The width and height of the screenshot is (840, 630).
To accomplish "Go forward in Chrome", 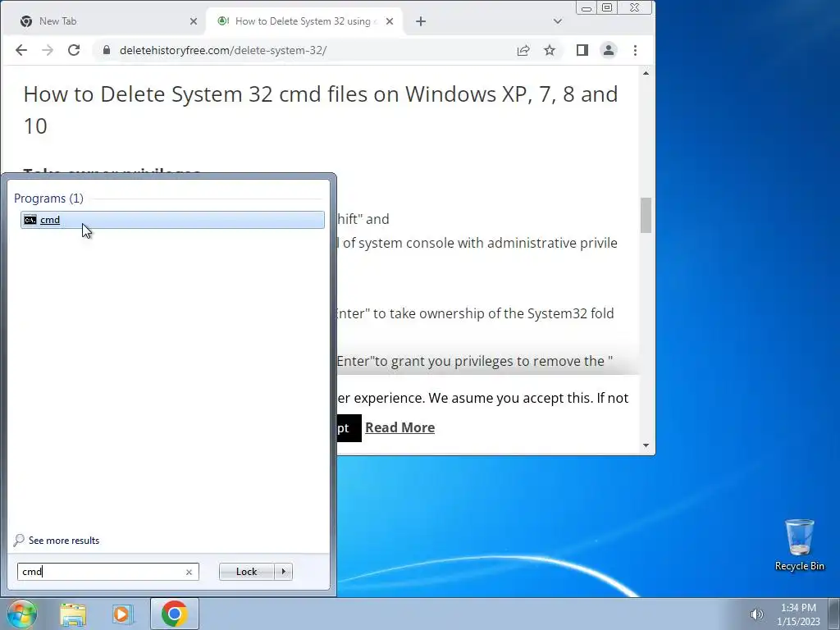I will [x=48, y=50].
